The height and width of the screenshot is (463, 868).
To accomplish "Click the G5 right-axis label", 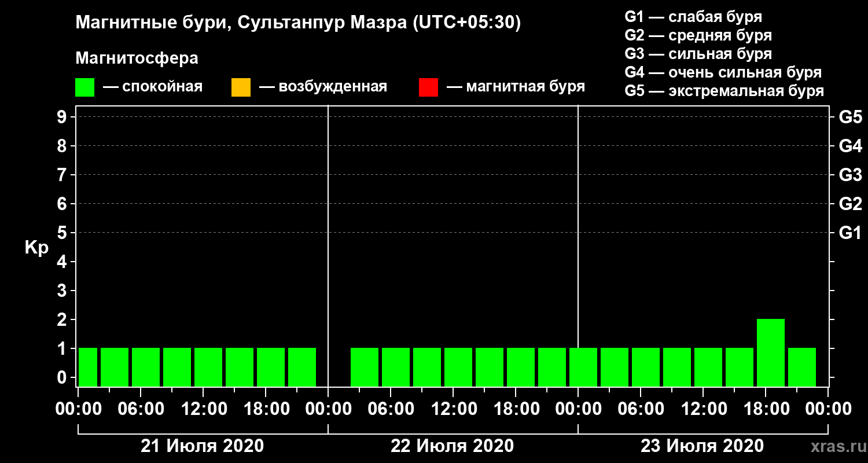I will pos(850,117).
